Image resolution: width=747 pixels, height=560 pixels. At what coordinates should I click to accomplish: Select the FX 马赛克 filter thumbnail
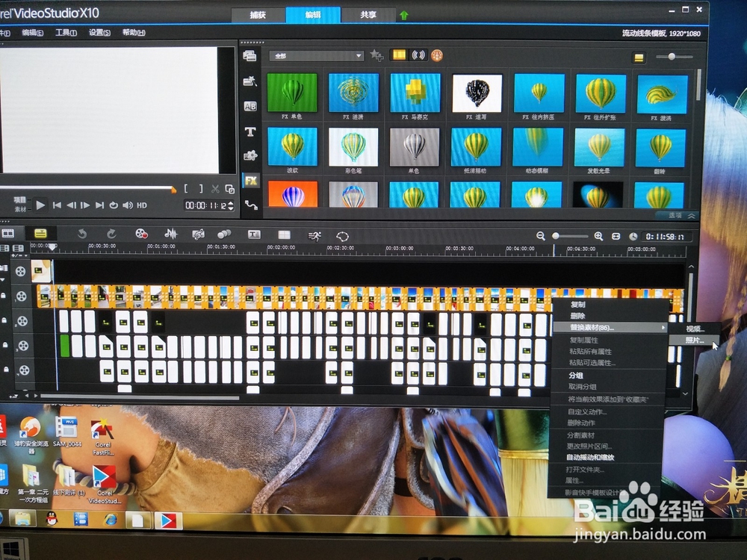pyautogui.click(x=415, y=93)
